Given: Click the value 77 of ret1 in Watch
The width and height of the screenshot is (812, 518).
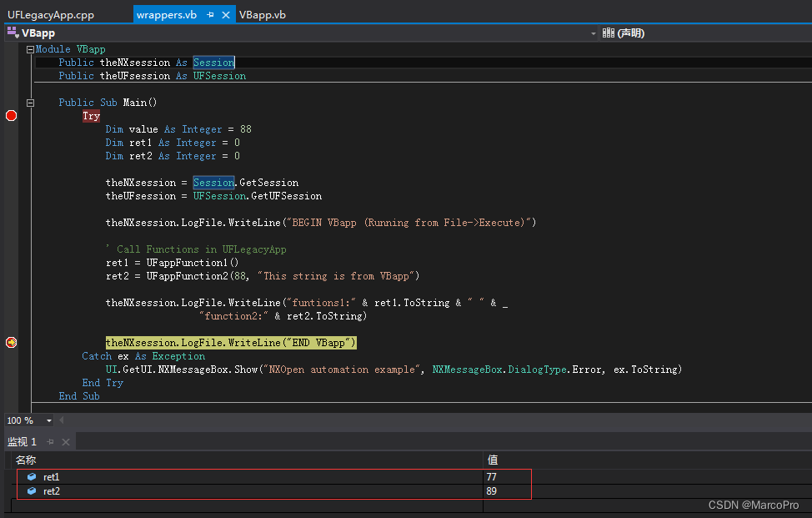Looking at the screenshot, I should tap(493, 476).
